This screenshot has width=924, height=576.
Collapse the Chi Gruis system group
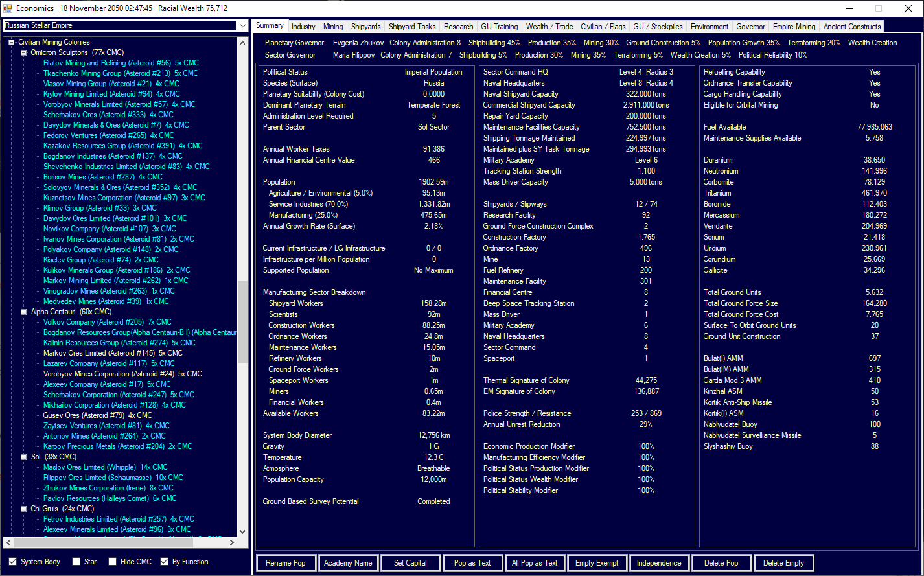(x=24, y=509)
